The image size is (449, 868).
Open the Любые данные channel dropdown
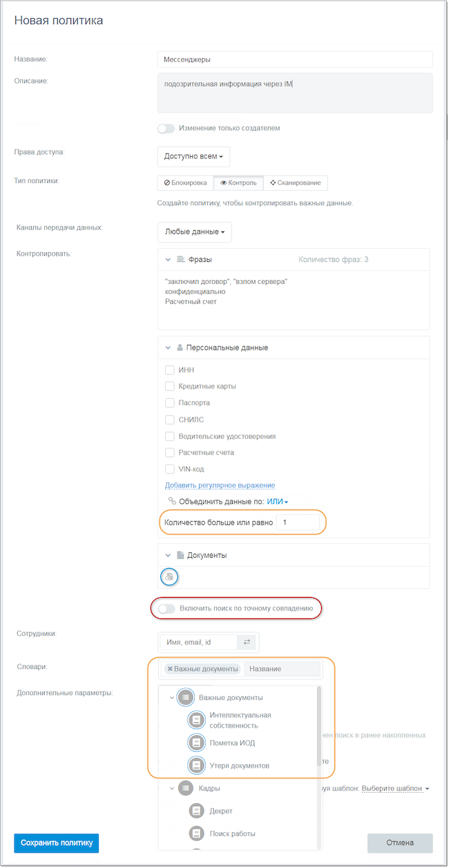[194, 232]
